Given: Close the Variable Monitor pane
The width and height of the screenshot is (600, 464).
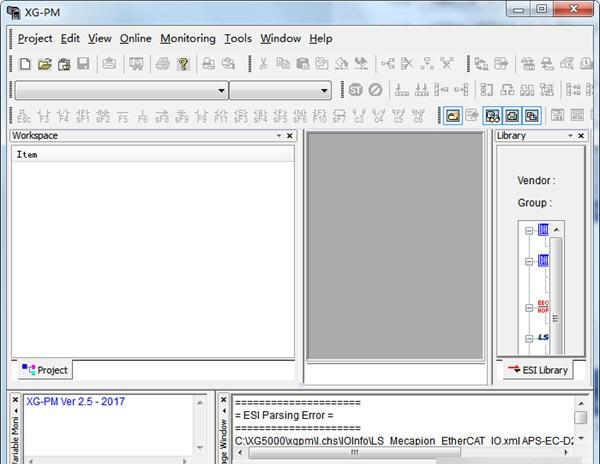Looking at the screenshot, I should pyautogui.click(x=15, y=400).
